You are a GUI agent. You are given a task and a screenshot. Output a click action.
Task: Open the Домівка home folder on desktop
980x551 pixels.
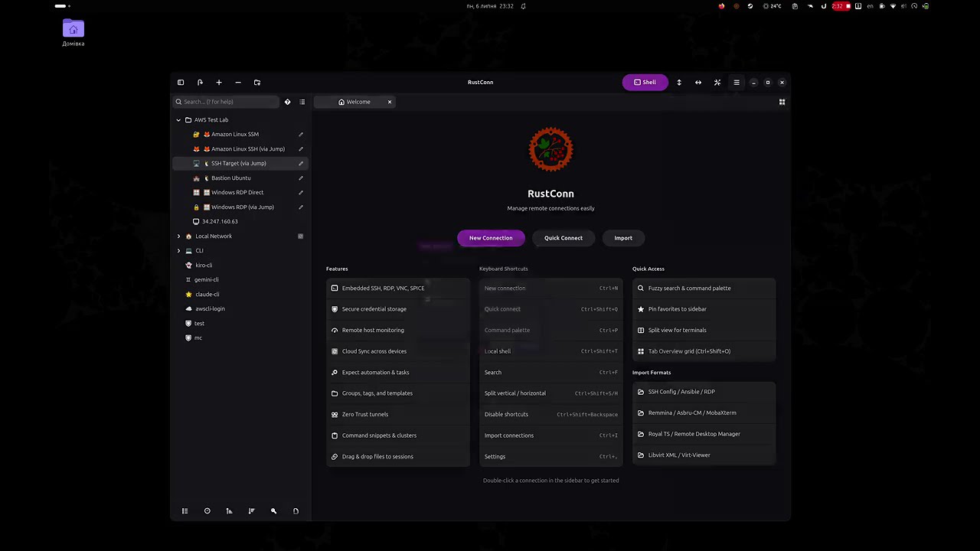[x=73, y=33]
